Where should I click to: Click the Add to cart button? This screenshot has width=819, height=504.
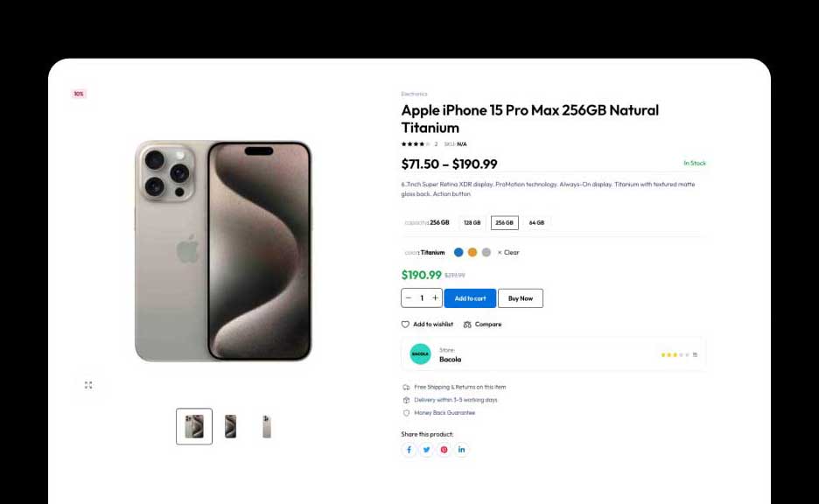pos(470,298)
